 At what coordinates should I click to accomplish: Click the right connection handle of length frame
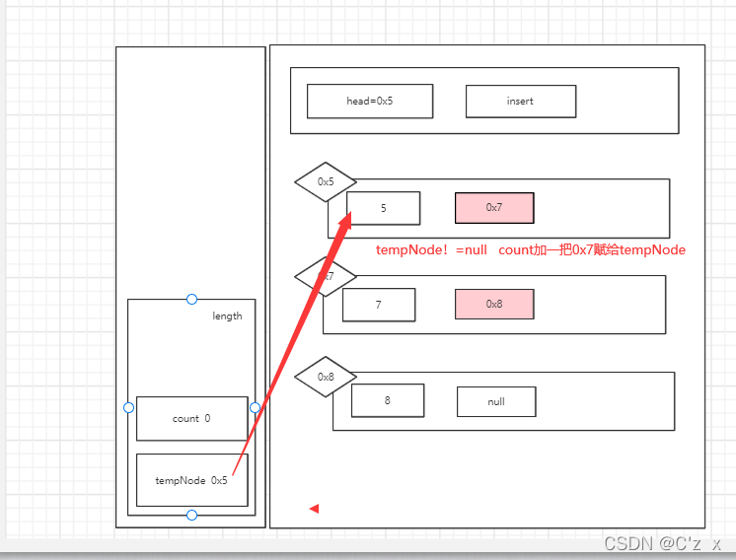(255, 407)
